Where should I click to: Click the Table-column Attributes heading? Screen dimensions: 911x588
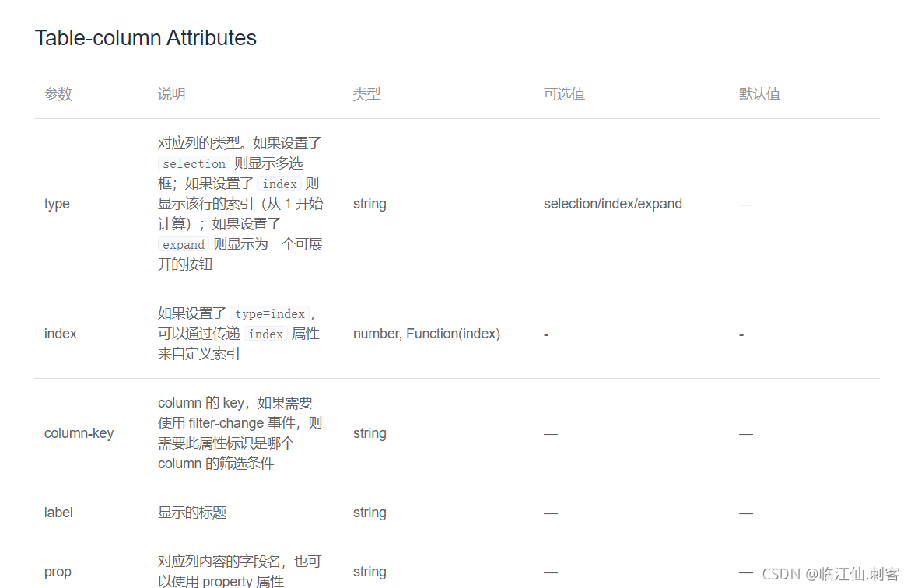pyautogui.click(x=145, y=38)
